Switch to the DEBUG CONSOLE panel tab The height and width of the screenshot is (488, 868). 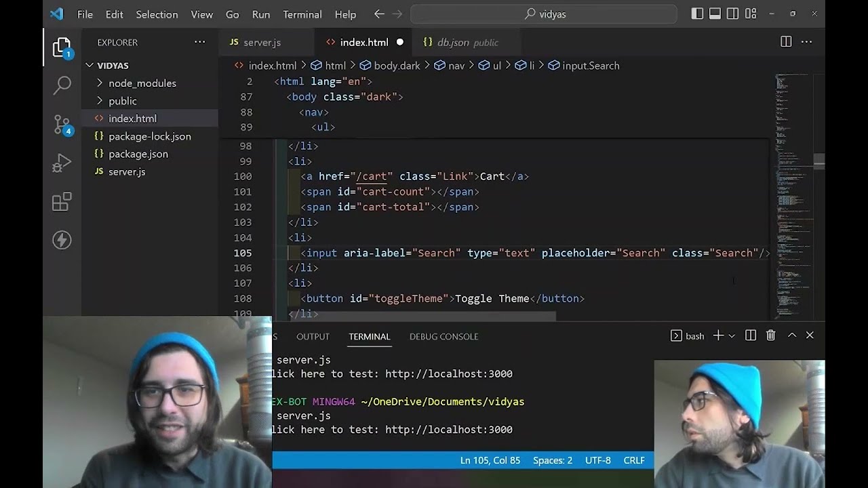444,336
